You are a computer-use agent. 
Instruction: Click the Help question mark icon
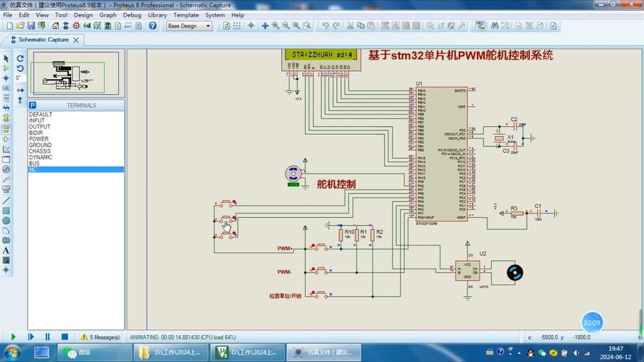153,26
